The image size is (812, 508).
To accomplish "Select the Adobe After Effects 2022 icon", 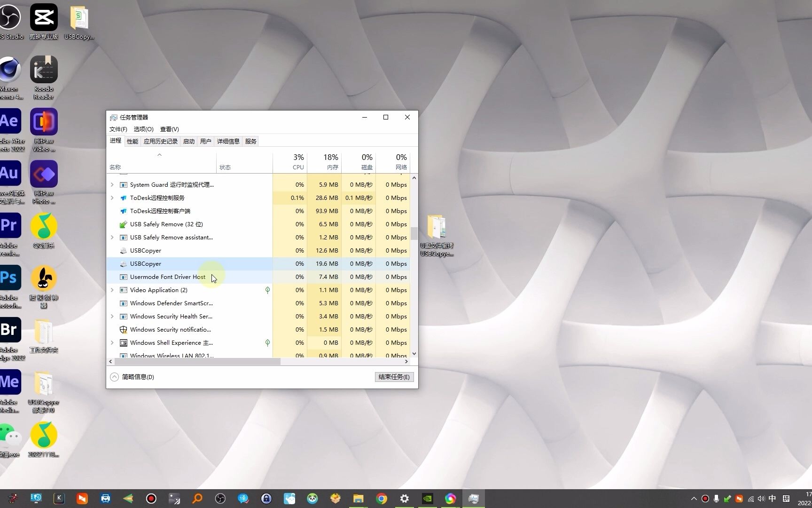I will [x=10, y=130].
